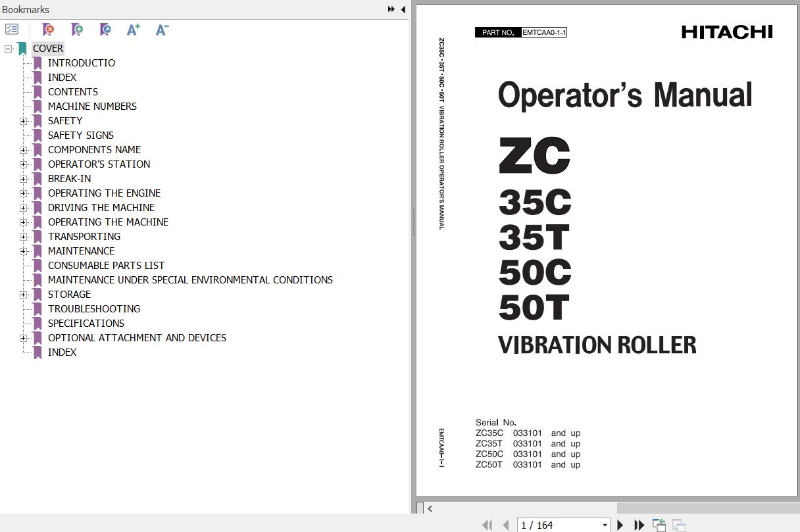Select the OPERATOR'S STATION bookmark label
Image resolution: width=800 pixels, height=532 pixels.
(99, 164)
